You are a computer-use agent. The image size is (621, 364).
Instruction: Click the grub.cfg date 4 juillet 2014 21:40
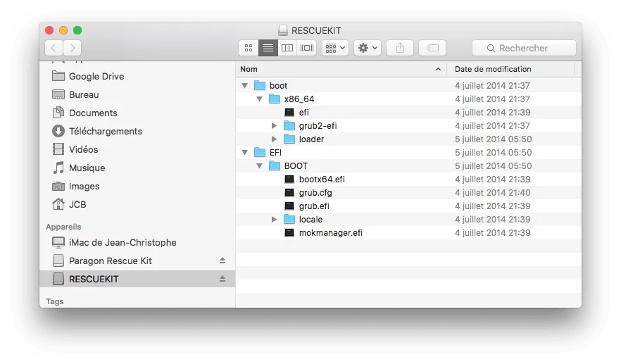(x=493, y=193)
